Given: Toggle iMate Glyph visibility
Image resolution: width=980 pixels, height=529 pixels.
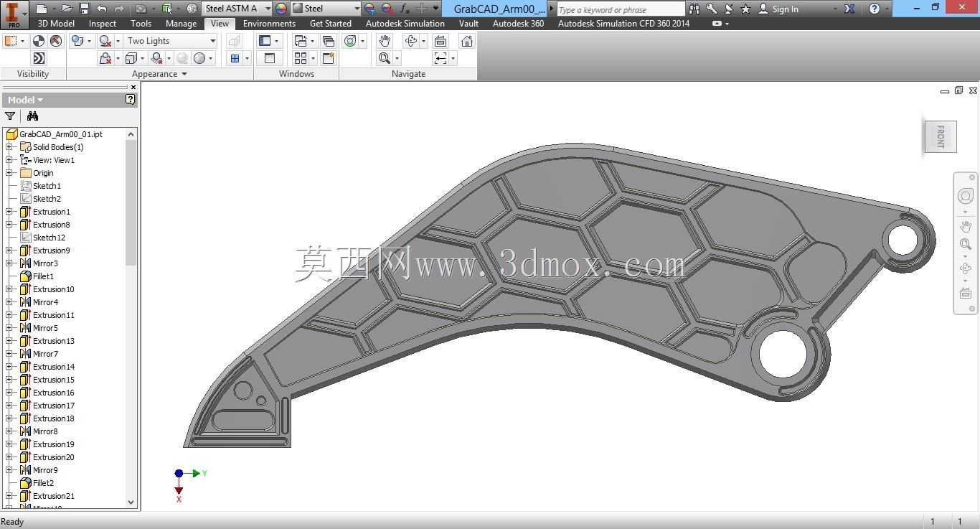Looking at the screenshot, I should click(39, 58).
